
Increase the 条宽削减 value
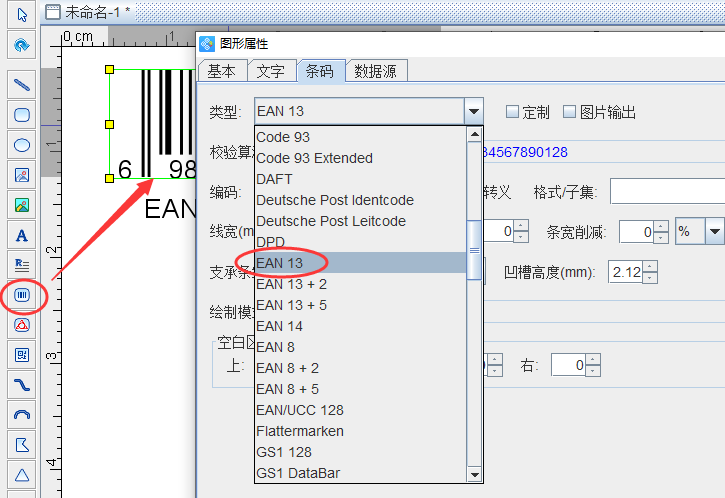pyautogui.click(x=661, y=226)
